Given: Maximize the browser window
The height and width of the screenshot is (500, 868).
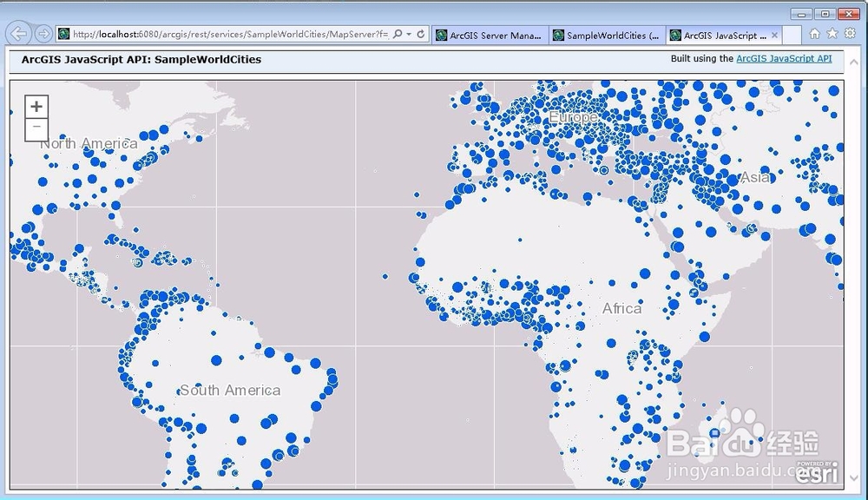Looking at the screenshot, I should click(x=825, y=14).
